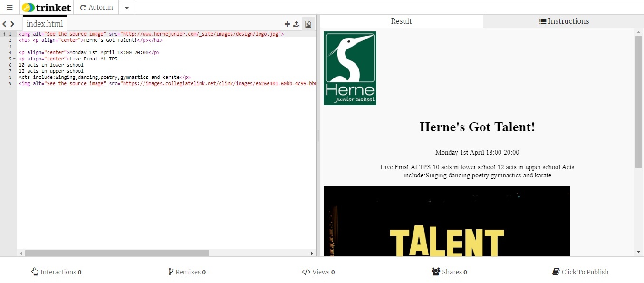Click the horizontal scrollbar in code editor
The width and height of the screenshot is (644, 283).
click(x=117, y=254)
